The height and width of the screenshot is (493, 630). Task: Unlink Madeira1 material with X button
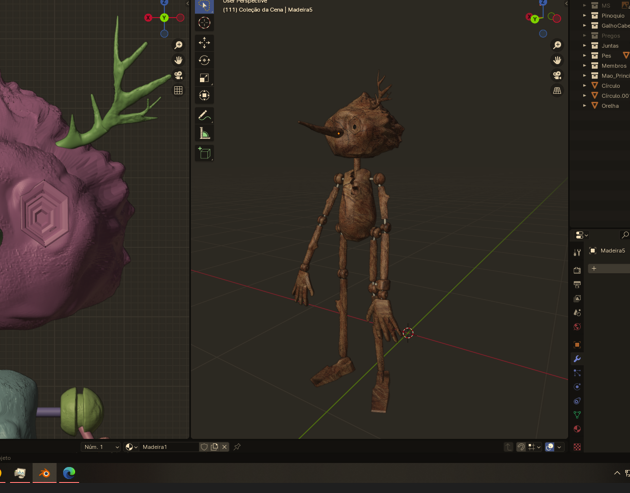[225, 447]
